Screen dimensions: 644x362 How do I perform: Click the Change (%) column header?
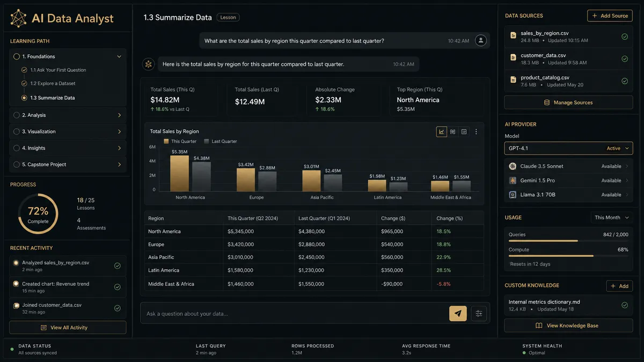[x=449, y=219]
